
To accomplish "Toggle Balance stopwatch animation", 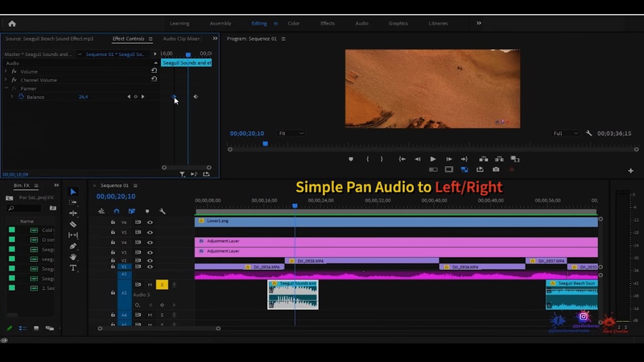I will (x=21, y=97).
